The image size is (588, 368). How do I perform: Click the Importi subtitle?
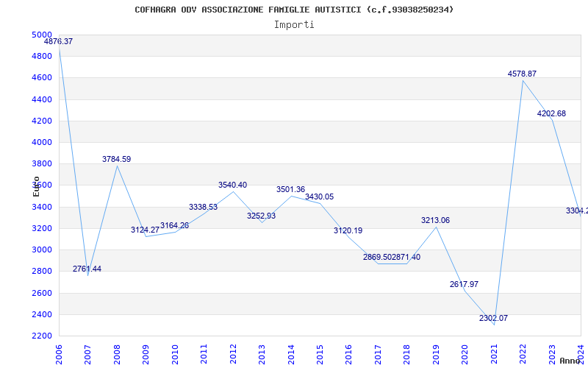(x=294, y=25)
